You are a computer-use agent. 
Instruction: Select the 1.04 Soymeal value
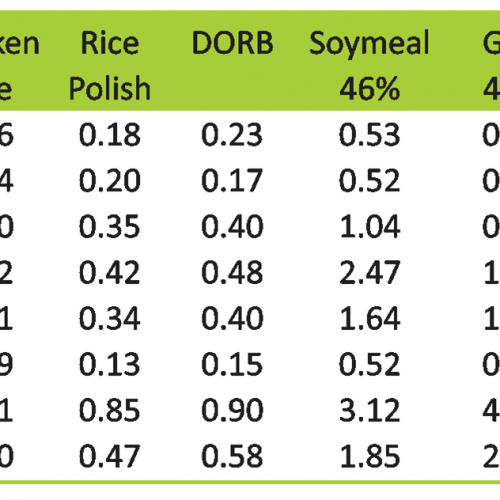pyautogui.click(x=369, y=227)
